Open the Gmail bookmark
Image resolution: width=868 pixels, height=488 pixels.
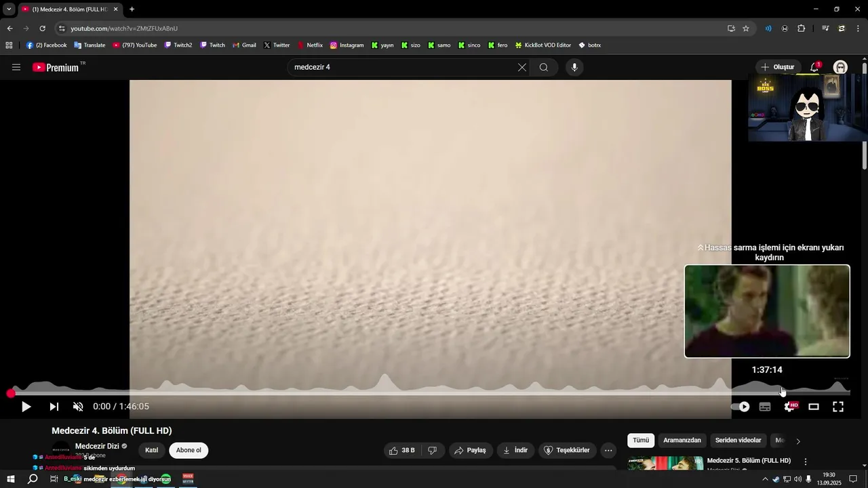(244, 45)
